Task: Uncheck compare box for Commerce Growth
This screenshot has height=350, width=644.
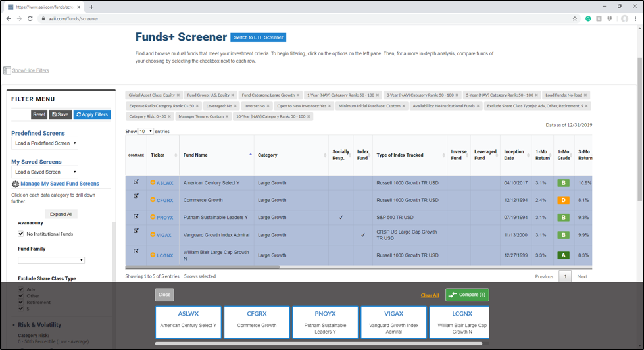Action: coord(136,196)
